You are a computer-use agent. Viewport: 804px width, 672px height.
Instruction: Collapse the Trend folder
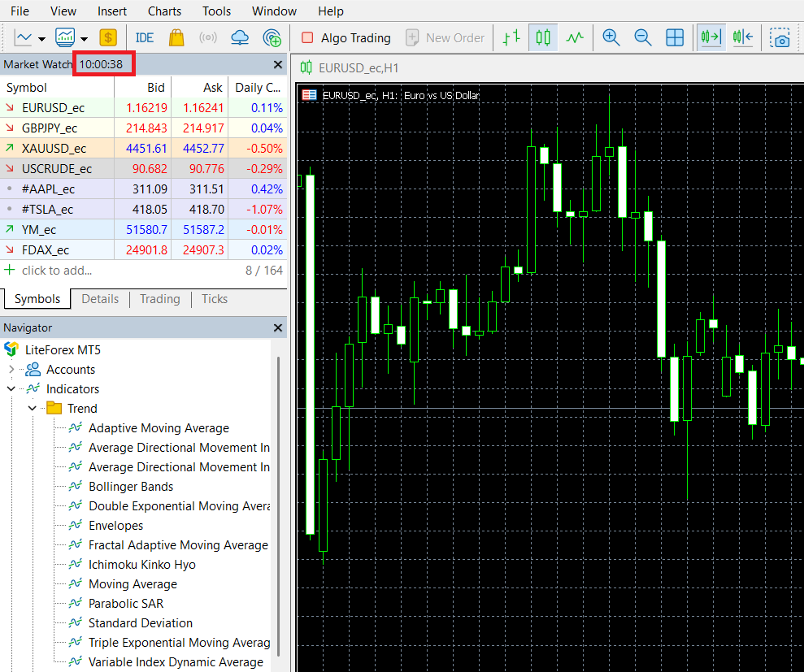(x=33, y=408)
